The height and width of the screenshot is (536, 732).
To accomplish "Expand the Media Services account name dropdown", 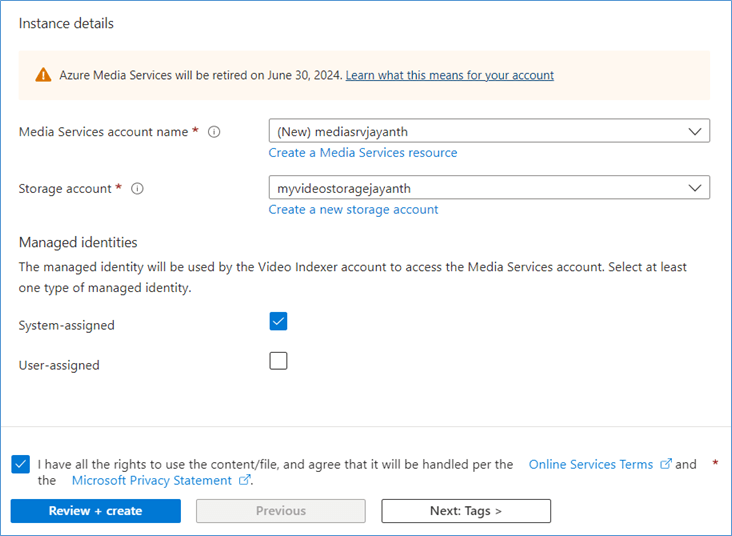I will 489,131.
